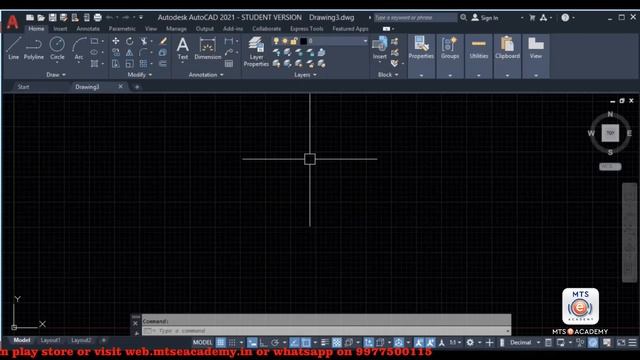Image resolution: width=640 pixels, height=360 pixels.
Task: Toggle drawing grid display in status bar
Action: click(x=220, y=342)
